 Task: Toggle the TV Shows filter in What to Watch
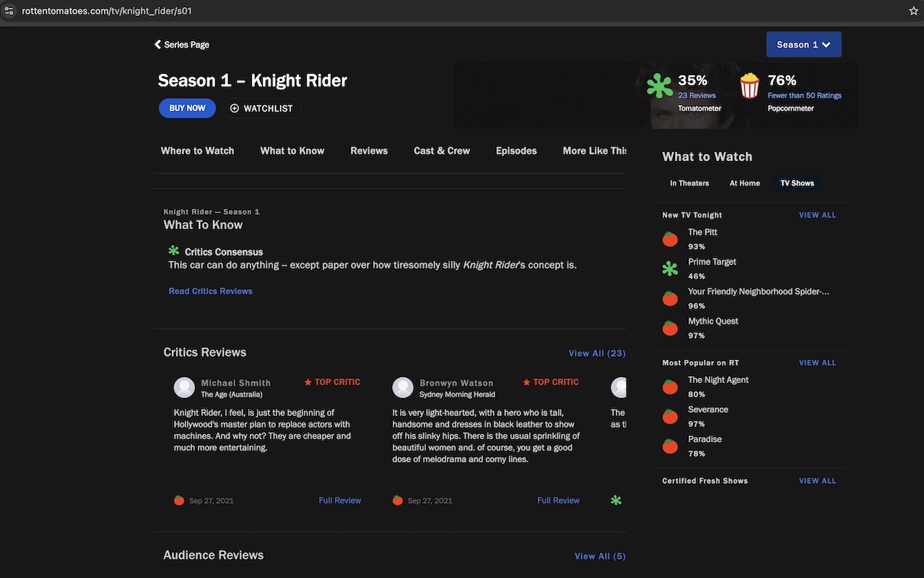(797, 183)
